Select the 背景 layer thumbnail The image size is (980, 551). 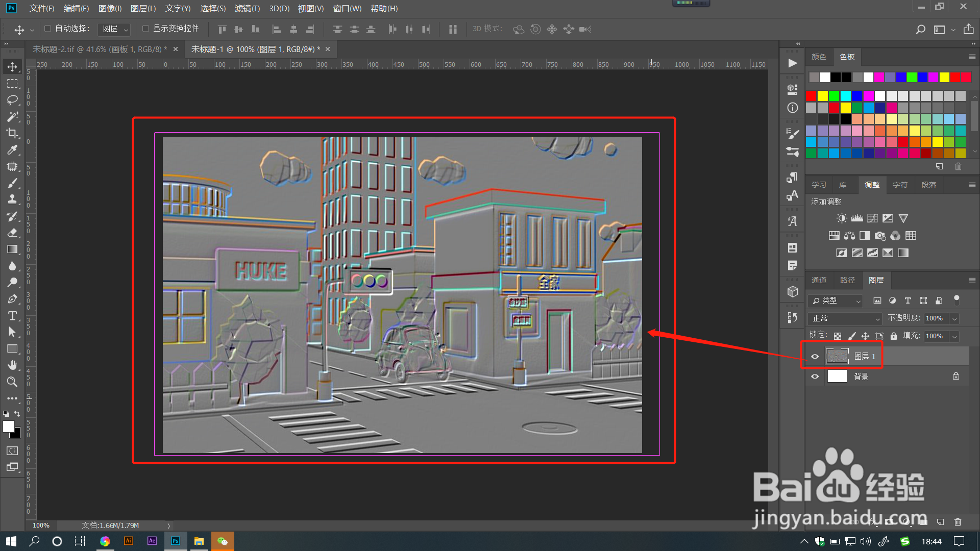[837, 377]
